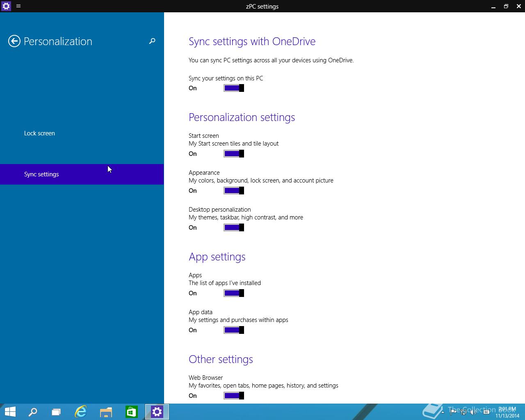Viewport: 525px width, 420px height.
Task: Turn off Start screen sync toggle
Action: [234, 154]
